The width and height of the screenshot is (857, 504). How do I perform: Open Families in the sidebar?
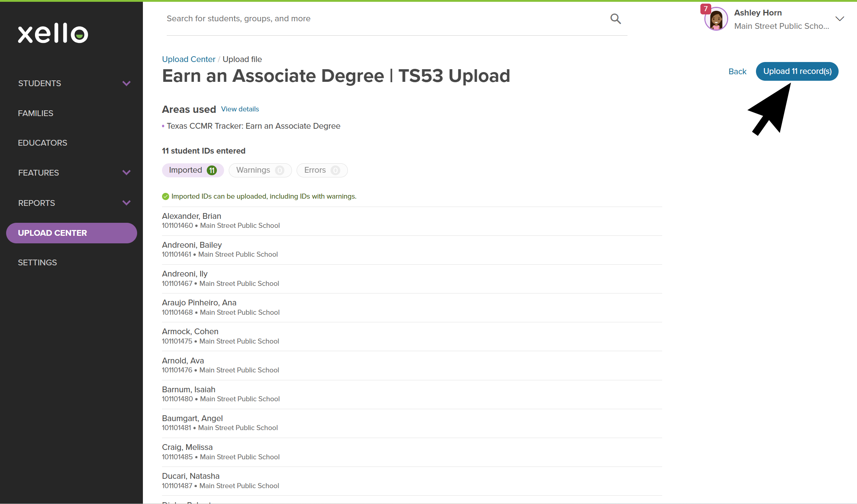[36, 113]
